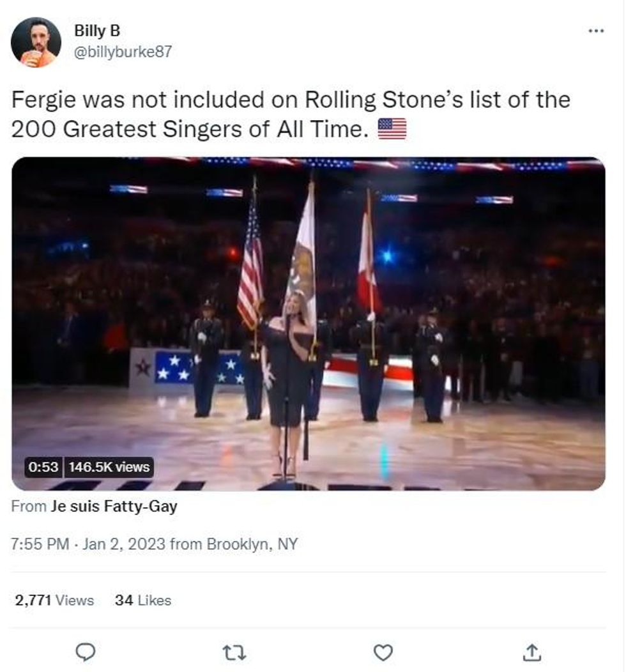Open the more options ellipsis menu
This screenshot has width=626, height=672.
[x=595, y=31]
